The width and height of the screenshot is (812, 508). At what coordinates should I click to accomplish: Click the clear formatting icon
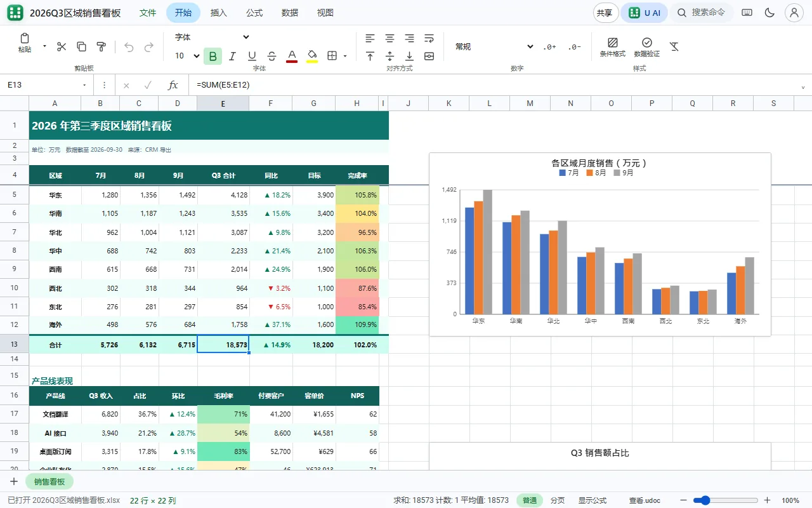pos(674,46)
